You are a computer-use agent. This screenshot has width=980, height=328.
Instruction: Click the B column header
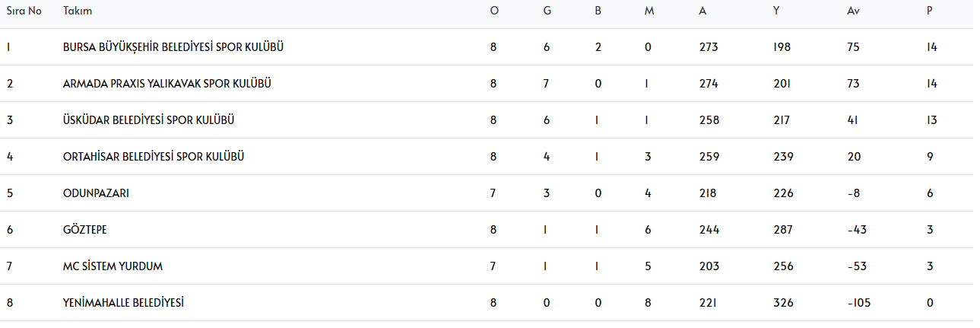point(598,11)
